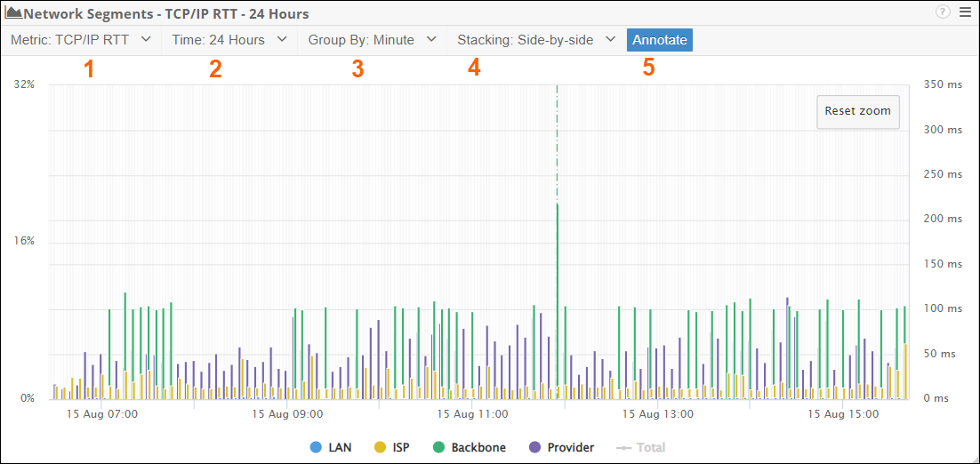Click the 100 ms axis label
The image size is (980, 464).
click(x=943, y=308)
